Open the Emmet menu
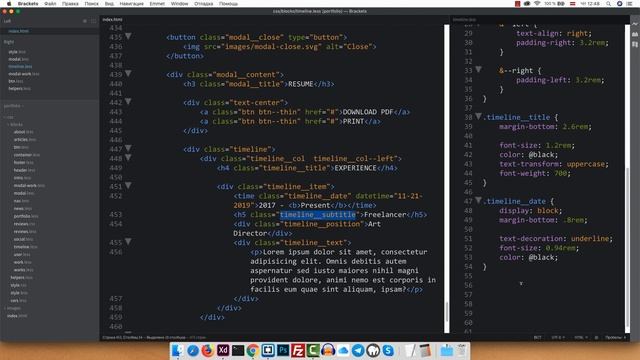Screen dimensions: 640x360 click(x=157, y=4)
